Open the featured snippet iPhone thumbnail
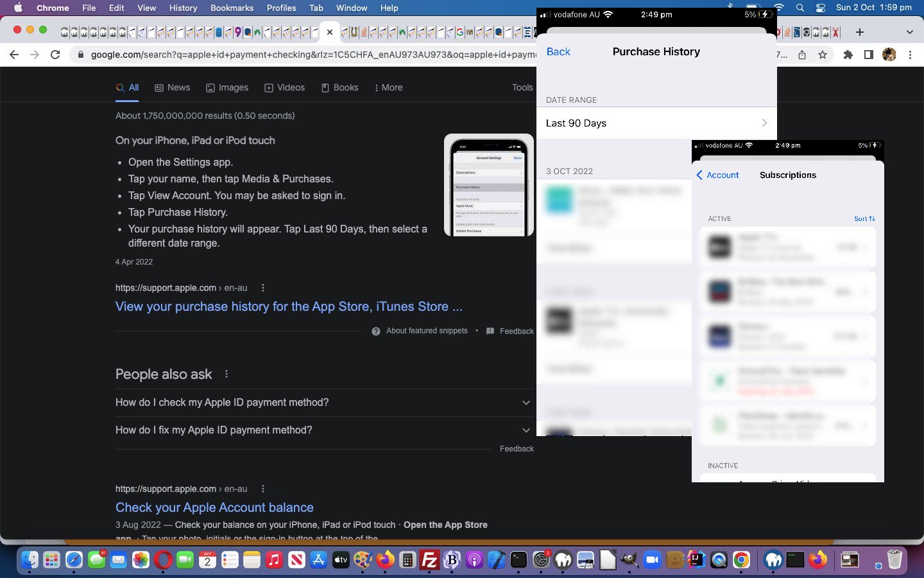Viewport: 924px width, 578px height. point(489,185)
